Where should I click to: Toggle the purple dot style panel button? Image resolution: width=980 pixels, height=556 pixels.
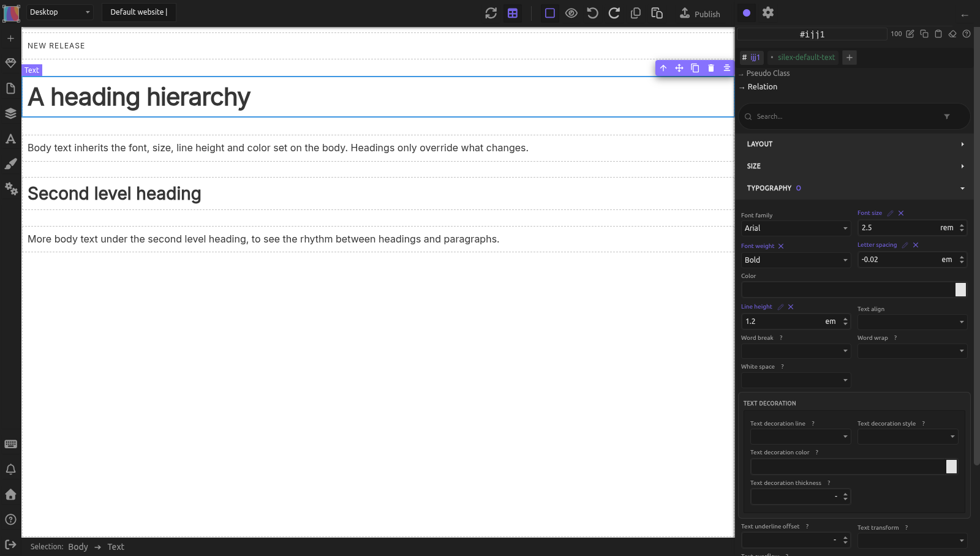[747, 13]
